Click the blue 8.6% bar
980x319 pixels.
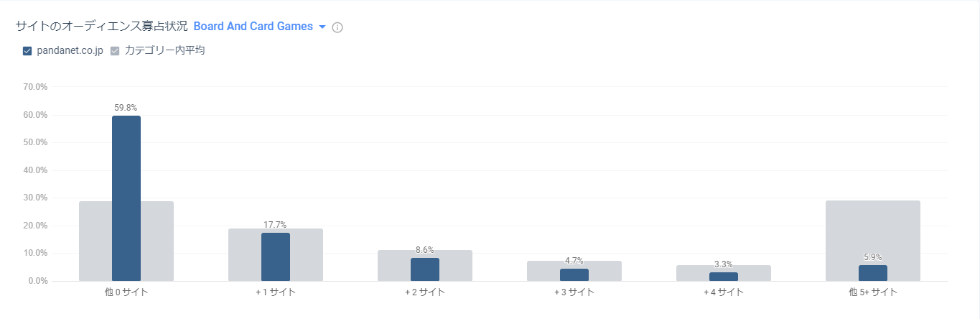coord(425,269)
